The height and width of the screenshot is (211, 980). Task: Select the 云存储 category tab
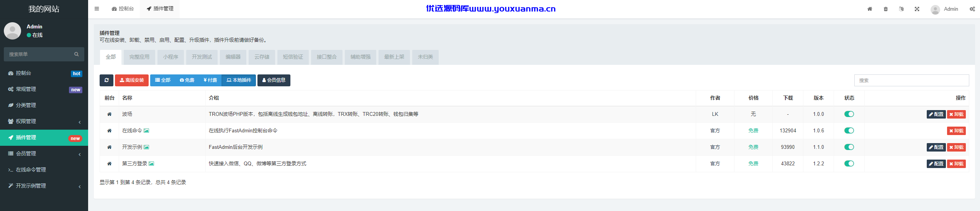click(262, 57)
